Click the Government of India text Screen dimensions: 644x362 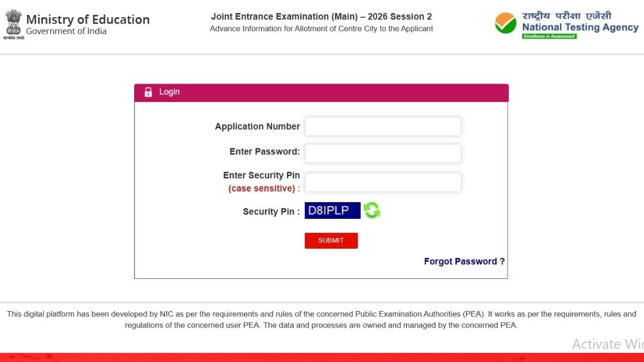tap(66, 31)
